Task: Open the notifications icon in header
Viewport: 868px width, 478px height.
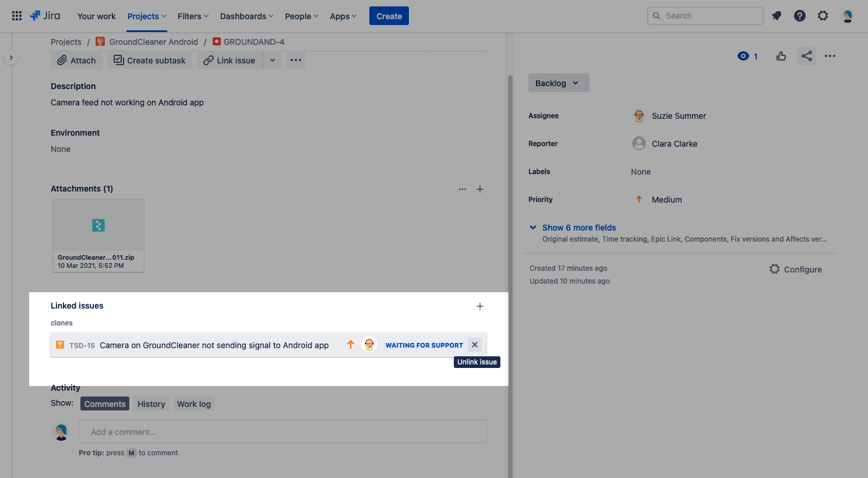Action: point(777,16)
